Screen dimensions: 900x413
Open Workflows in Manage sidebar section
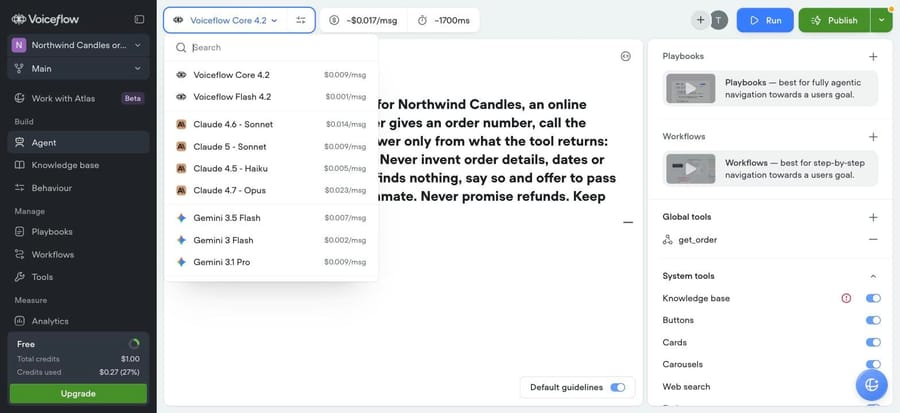click(x=78, y=254)
